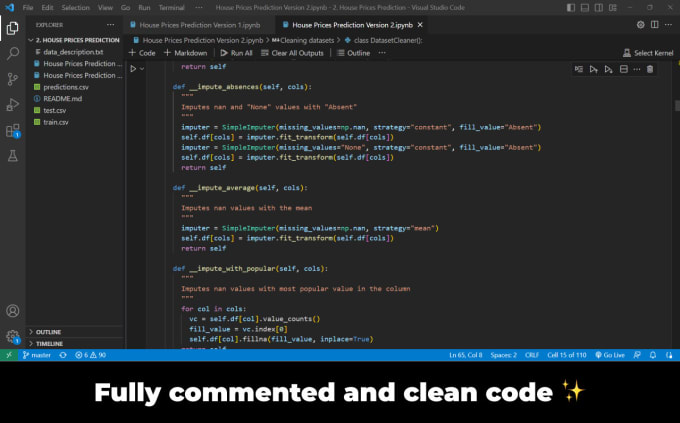This screenshot has height=423, width=680.
Task: Execute cell and below icon
Action: coord(608,69)
